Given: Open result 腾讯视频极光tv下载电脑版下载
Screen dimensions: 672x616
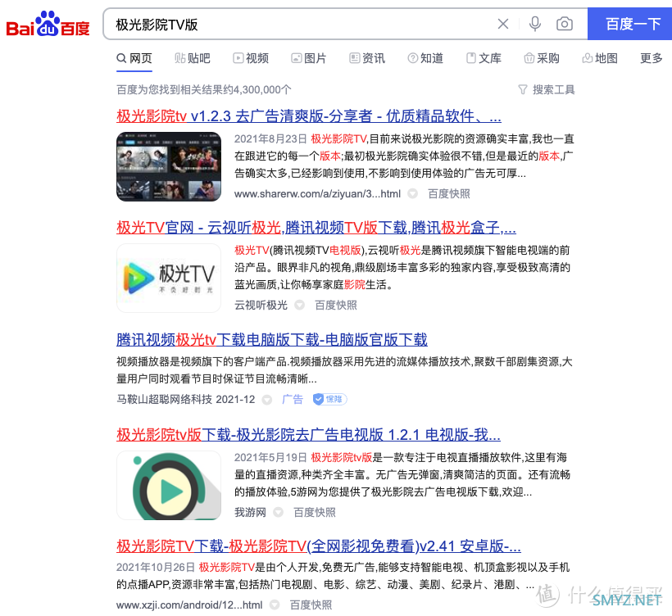Looking at the screenshot, I should pos(272,339).
